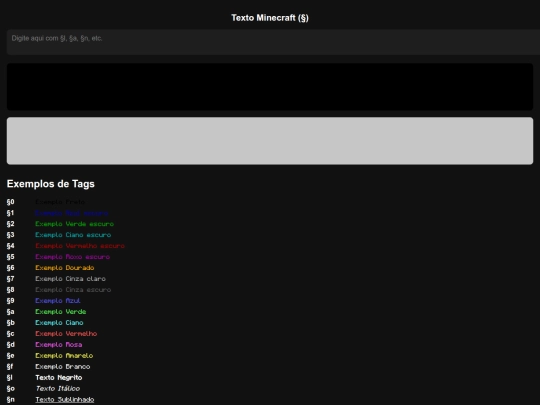Click the §3 tag code

pyautogui.click(x=11, y=235)
